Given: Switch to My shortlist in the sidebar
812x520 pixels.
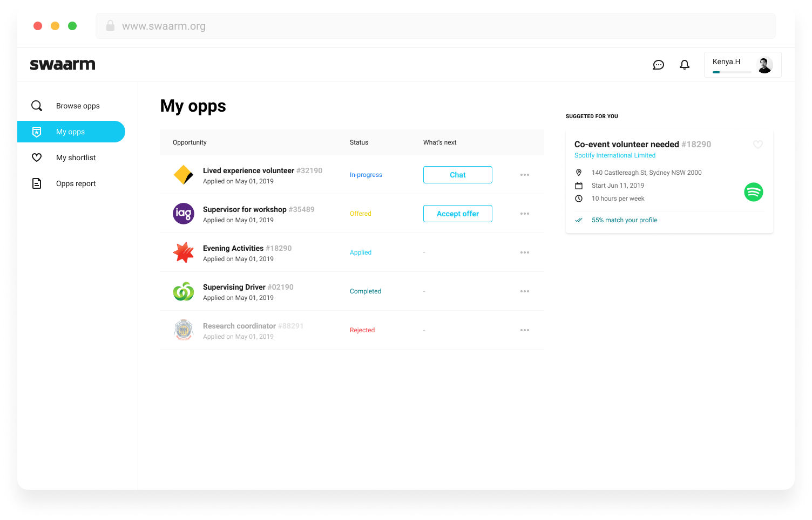Looking at the screenshot, I should pyautogui.click(x=76, y=158).
